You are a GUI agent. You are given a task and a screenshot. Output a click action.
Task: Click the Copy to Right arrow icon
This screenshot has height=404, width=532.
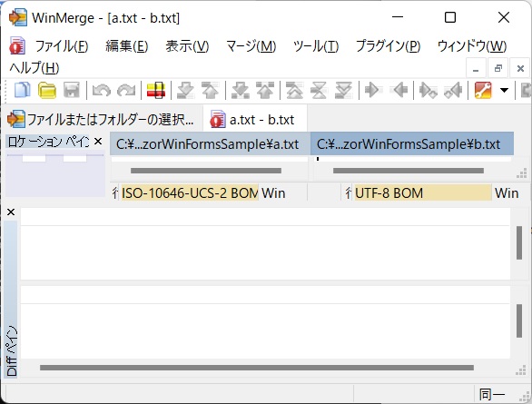coord(373,91)
